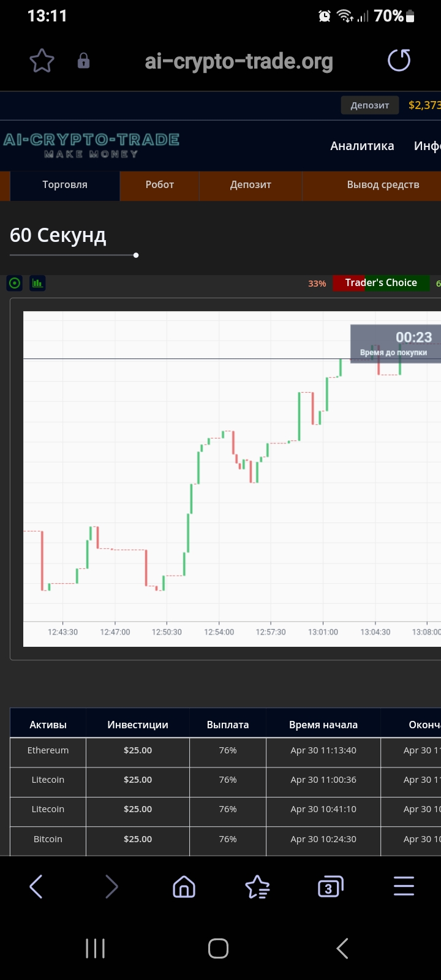The height and width of the screenshot is (980, 441).
Task: Open the browser hamburger menu
Action: 404,886
